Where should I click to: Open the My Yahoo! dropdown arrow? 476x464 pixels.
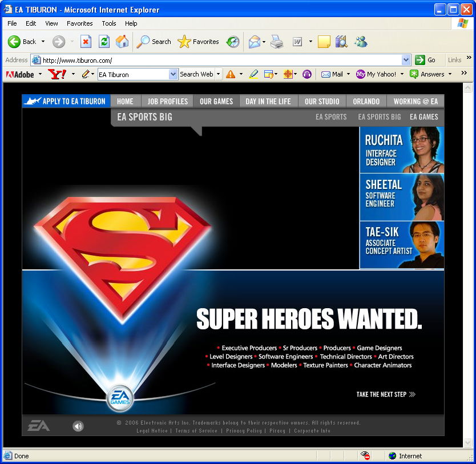(402, 74)
